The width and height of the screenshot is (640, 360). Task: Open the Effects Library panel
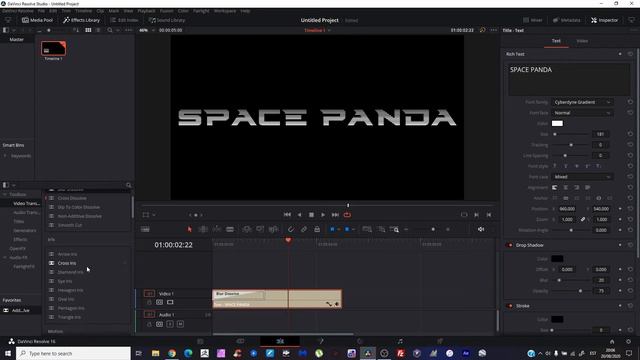tap(81, 20)
